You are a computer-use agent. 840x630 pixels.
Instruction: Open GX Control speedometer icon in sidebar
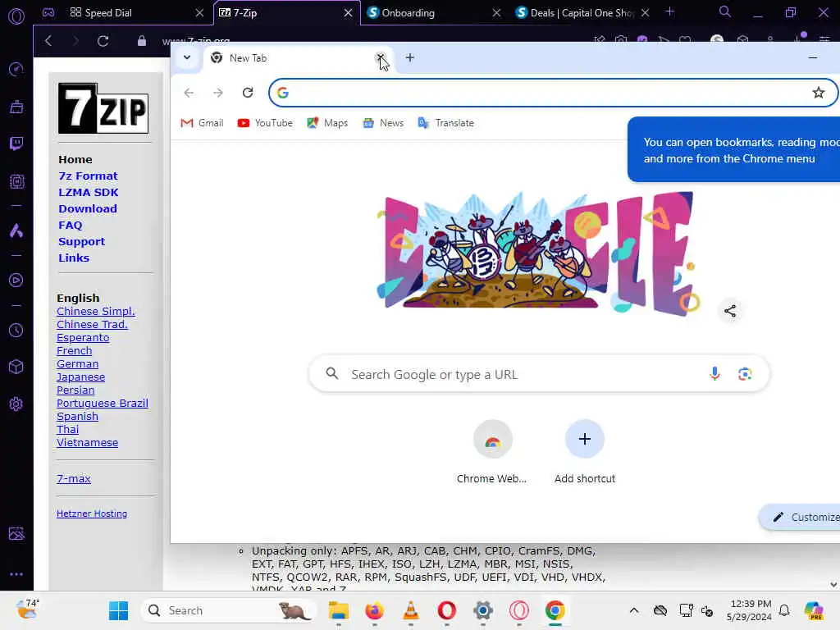click(16, 69)
